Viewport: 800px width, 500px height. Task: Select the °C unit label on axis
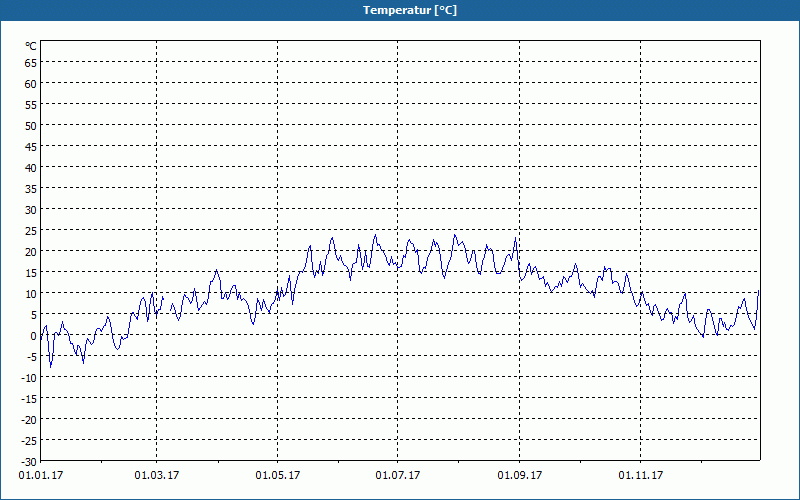(x=31, y=46)
